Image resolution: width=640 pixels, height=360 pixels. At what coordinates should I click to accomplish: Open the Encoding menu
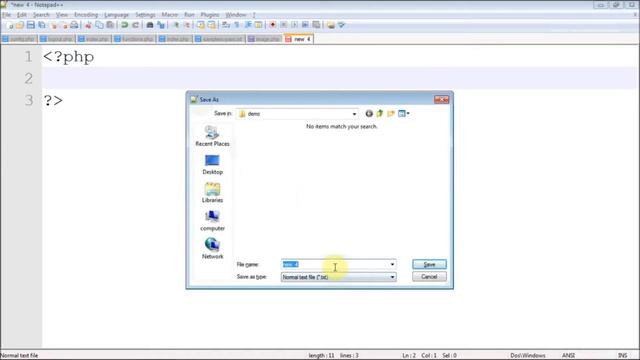[86, 15]
